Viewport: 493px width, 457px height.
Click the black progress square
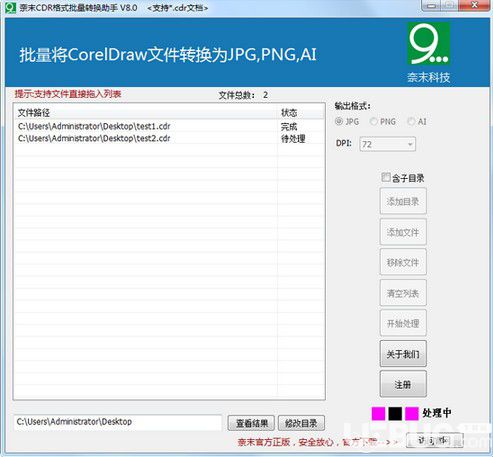pos(395,414)
